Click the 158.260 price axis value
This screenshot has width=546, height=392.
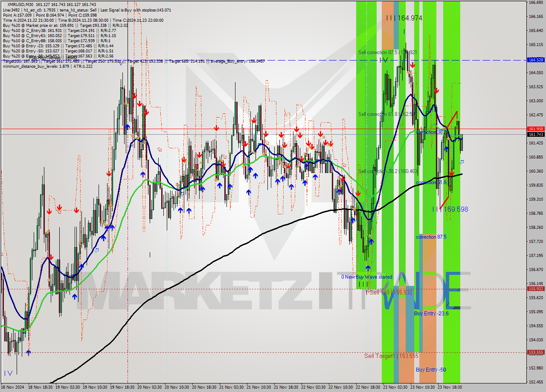(x=536, y=228)
